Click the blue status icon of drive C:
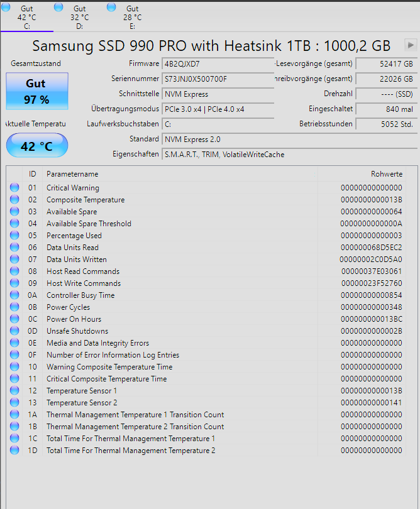This screenshot has width=420, height=509. [6, 7]
